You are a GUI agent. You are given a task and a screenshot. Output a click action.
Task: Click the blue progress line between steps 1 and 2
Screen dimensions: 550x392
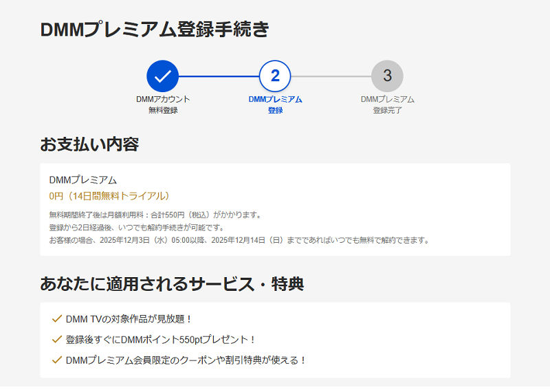click(x=219, y=76)
